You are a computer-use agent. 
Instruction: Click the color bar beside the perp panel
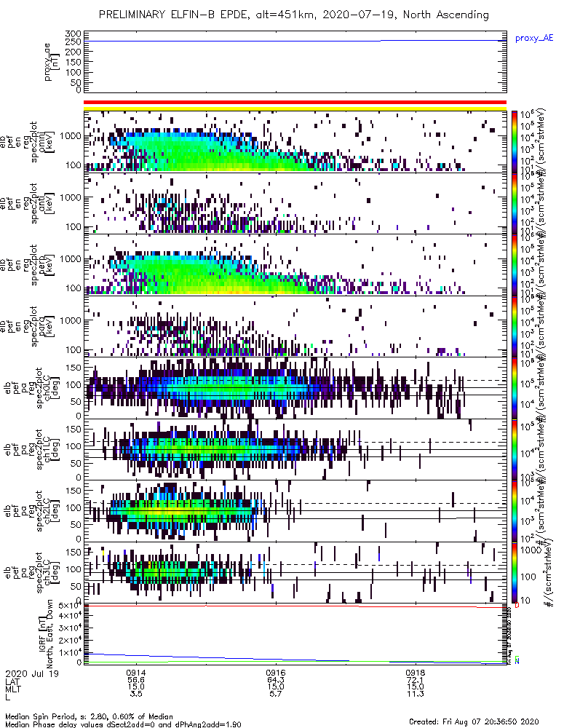(x=515, y=265)
